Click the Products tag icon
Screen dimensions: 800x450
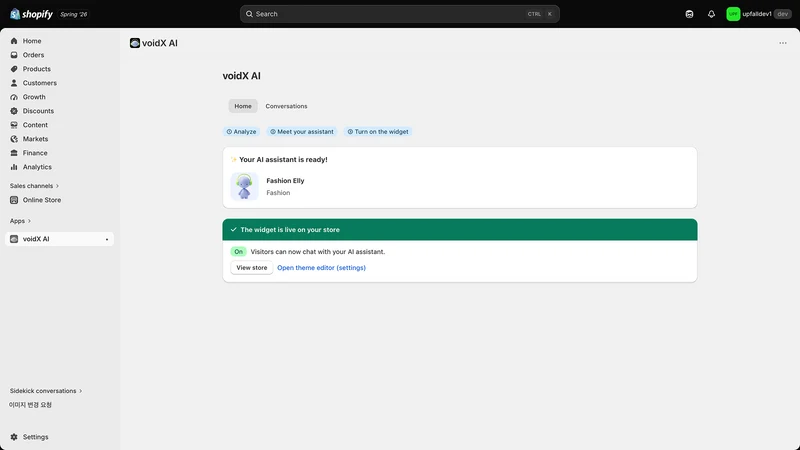tap(14, 69)
